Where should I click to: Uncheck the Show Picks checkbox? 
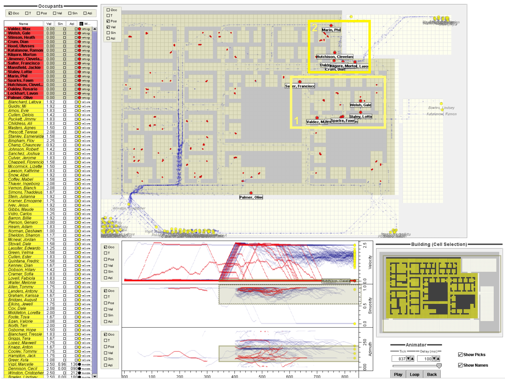coord(460,354)
